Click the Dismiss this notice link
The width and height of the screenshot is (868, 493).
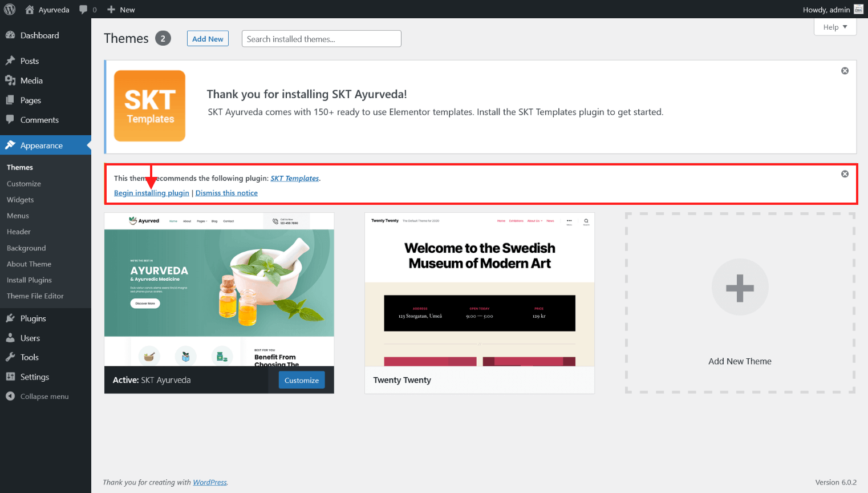[x=226, y=193]
